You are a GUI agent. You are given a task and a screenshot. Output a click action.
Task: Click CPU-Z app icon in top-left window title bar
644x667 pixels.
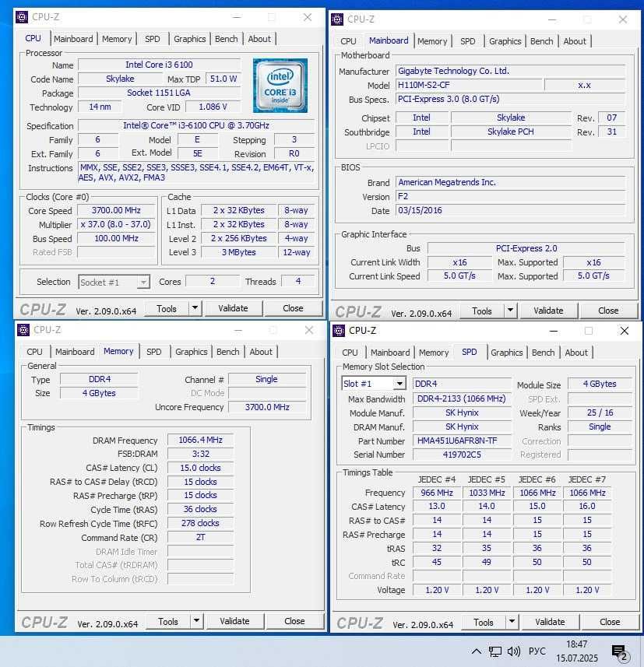click(22, 17)
